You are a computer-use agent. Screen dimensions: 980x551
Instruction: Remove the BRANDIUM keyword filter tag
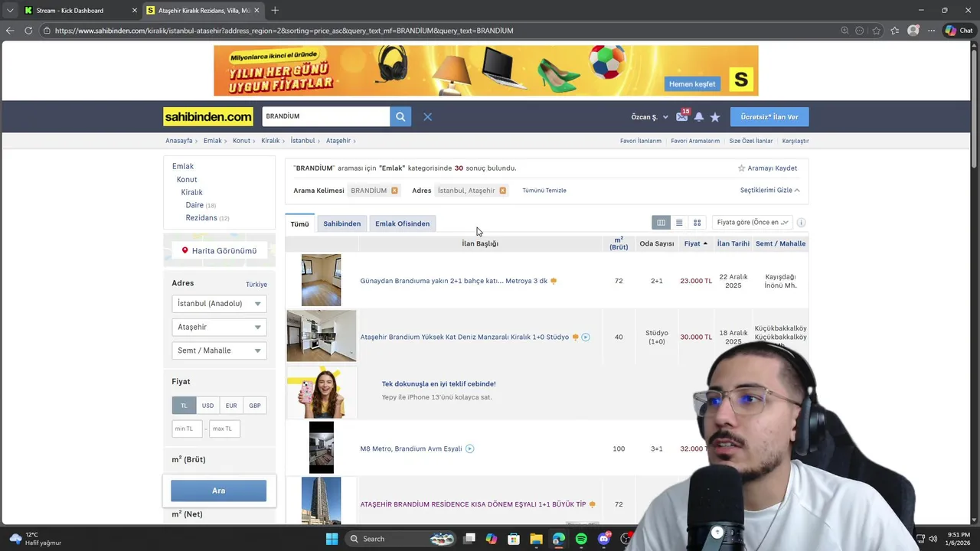[394, 191]
